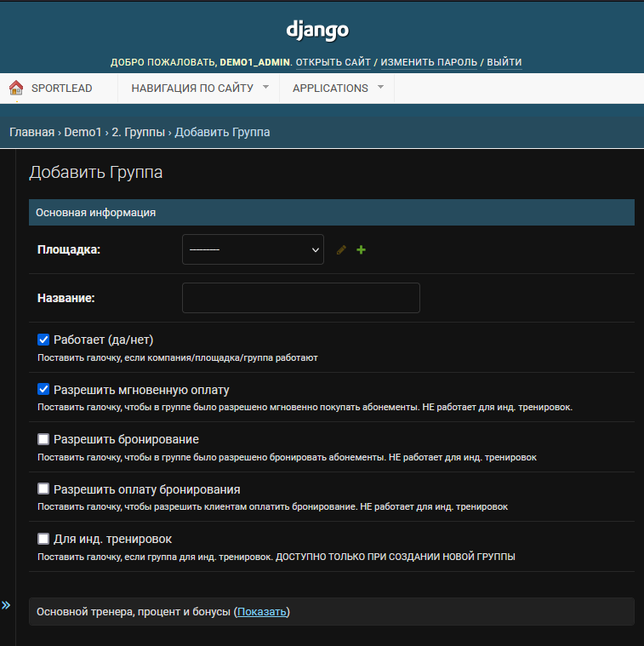
Task: Enable Разрешить бронирование checkbox
Action: (43, 439)
